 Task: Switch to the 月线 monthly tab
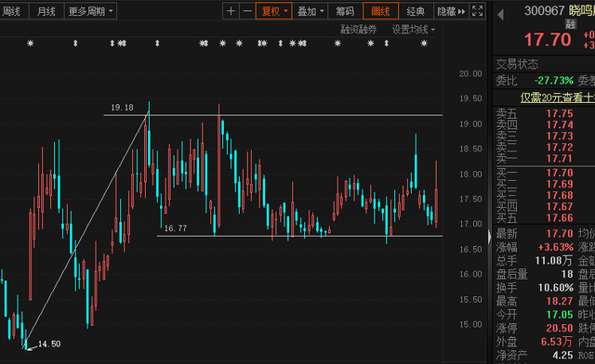[46, 11]
